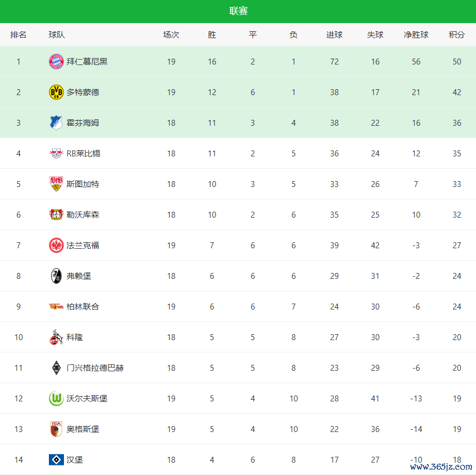476x475 pixels.
Task: Select the 联赛 tab header
Action: pyautogui.click(x=238, y=11)
